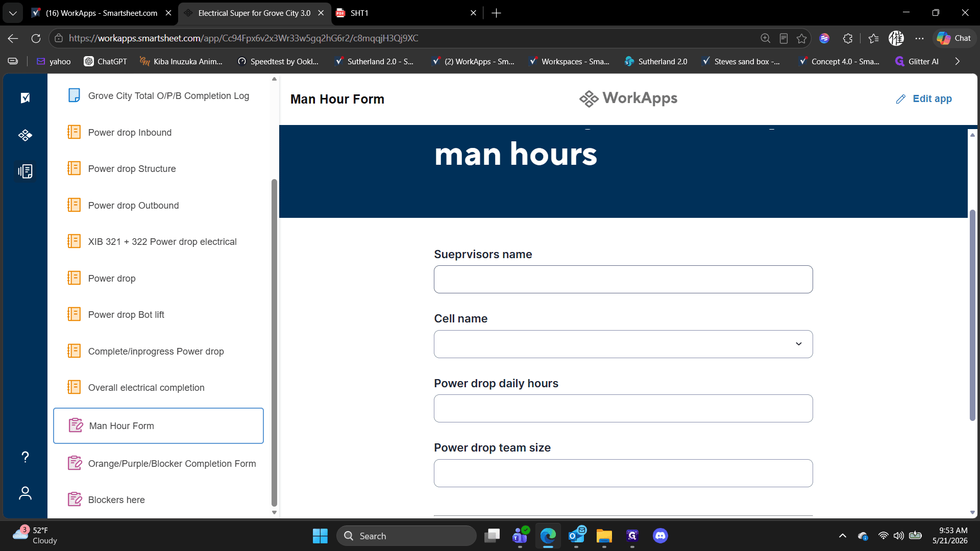Screen dimensions: 980x551
Task: Click the form's vertical scrollbar thumb
Action: [x=972, y=315]
